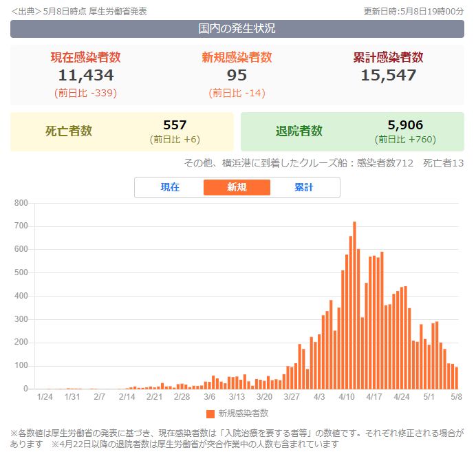The width and height of the screenshot is (476, 452).
Task: Click the (前日比 +6) text
Action: [175, 140]
